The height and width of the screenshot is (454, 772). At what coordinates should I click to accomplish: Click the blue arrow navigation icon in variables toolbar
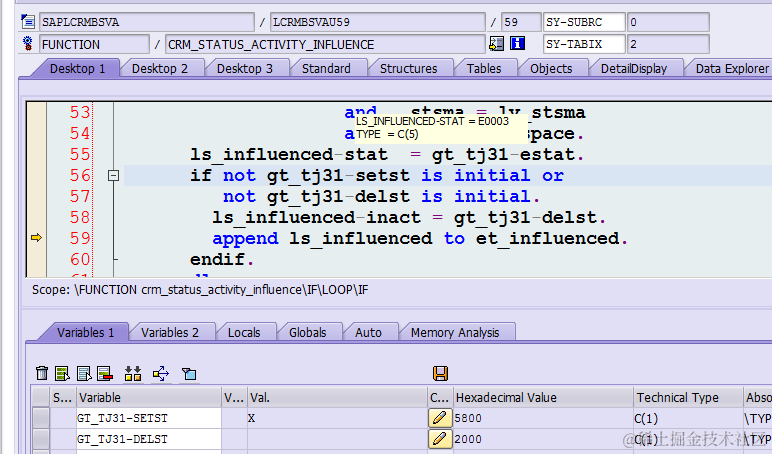(161, 373)
